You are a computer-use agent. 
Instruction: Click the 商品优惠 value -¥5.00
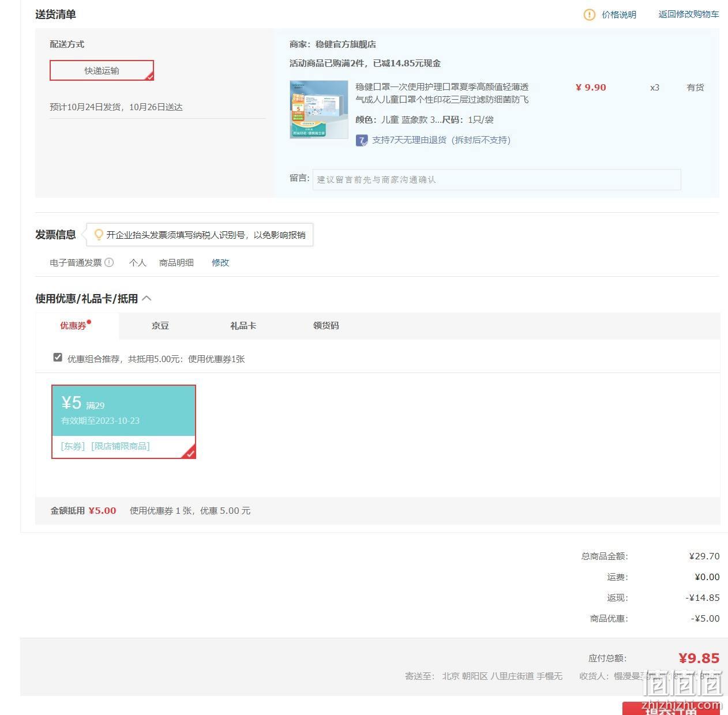(706, 619)
